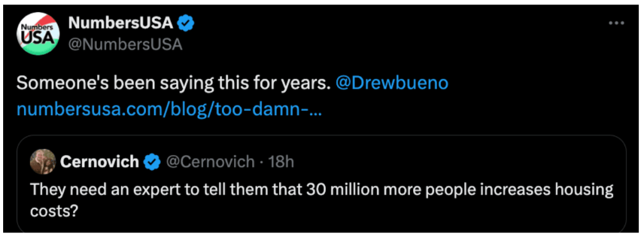Visit the @NumbersUSA handle
This screenshot has height=240, width=644.
[125, 44]
